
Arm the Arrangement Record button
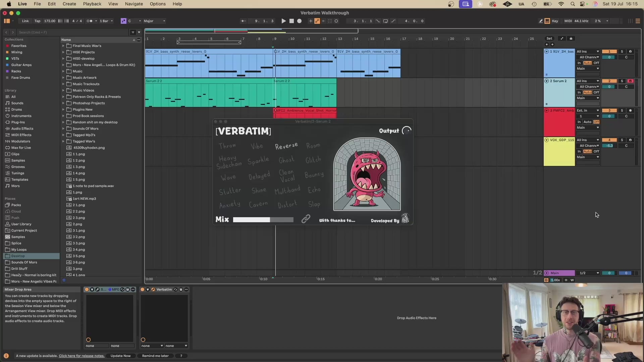coord(300,21)
